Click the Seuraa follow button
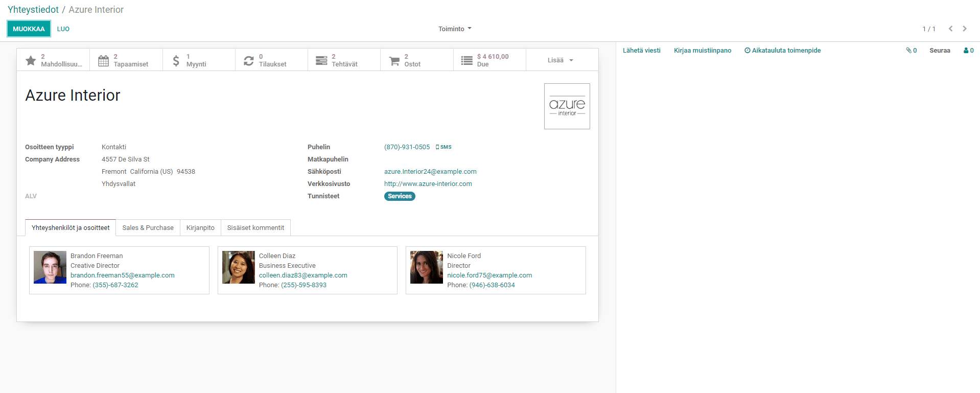980x393 pixels. point(940,51)
